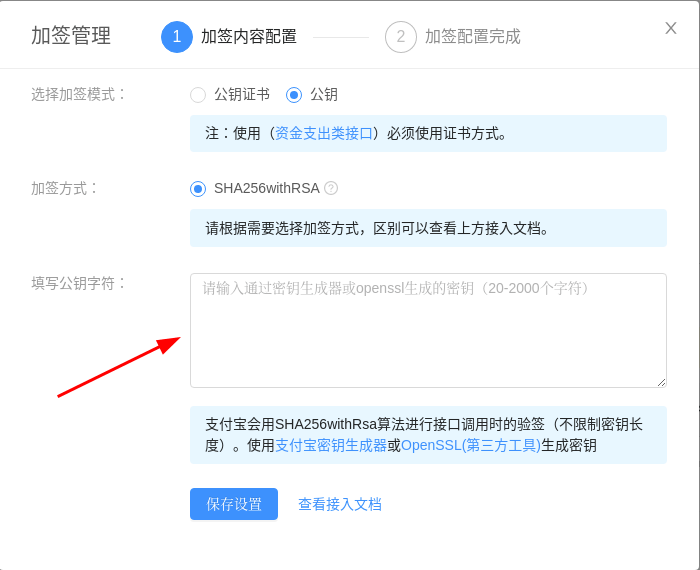Choose SHA256withRSA signing method radio
This screenshot has height=570, width=700.
tap(198, 188)
